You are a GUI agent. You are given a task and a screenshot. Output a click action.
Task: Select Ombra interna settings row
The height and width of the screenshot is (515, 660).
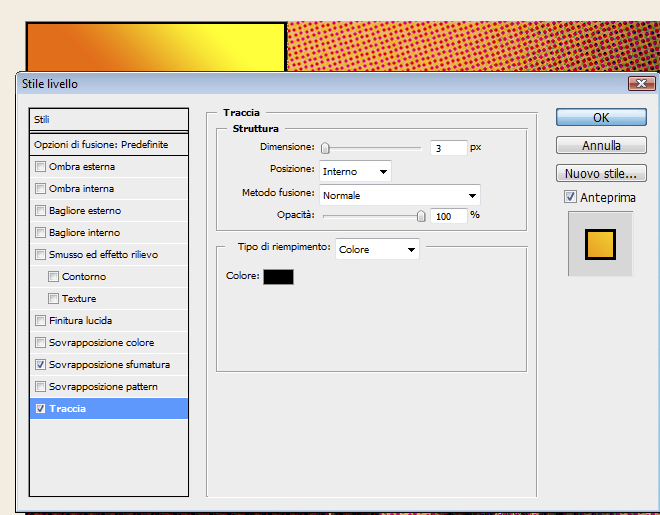coord(109,188)
